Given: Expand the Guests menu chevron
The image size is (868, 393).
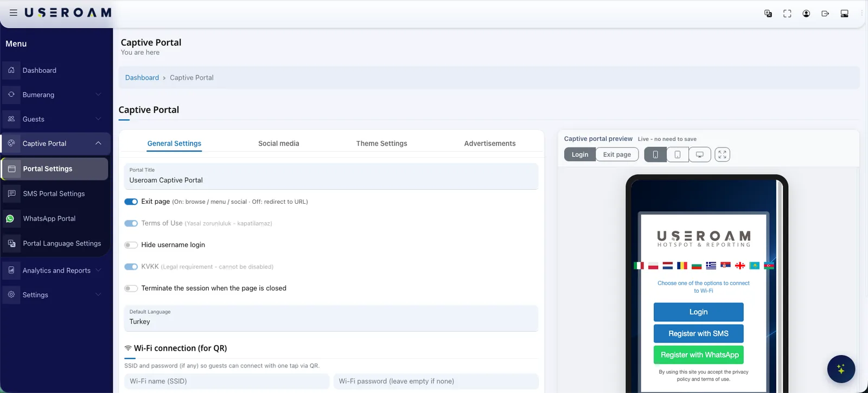Looking at the screenshot, I should 98,119.
